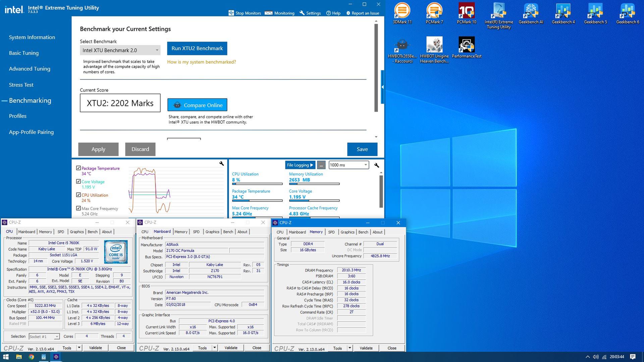Open the 1000 ms interval dropdown
This screenshot has width=644, height=362.
point(348,165)
